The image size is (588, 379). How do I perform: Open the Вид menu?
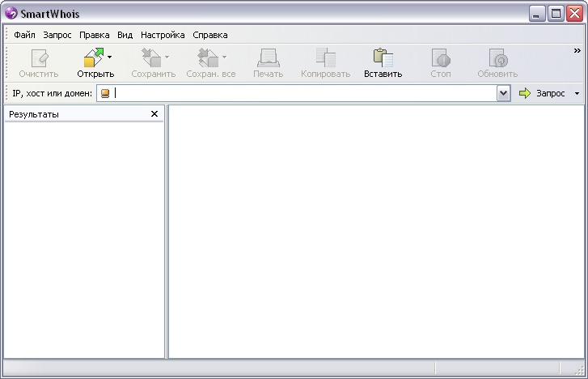125,35
